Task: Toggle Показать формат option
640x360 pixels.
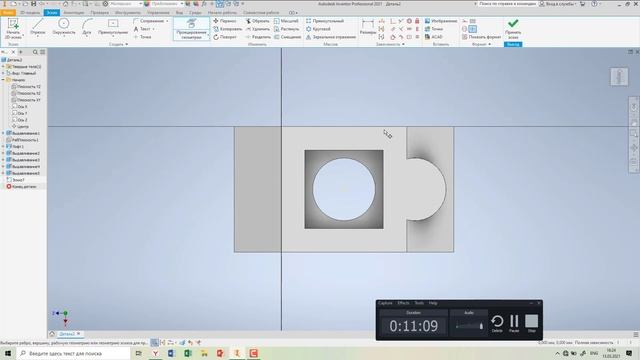Action: tap(482, 37)
